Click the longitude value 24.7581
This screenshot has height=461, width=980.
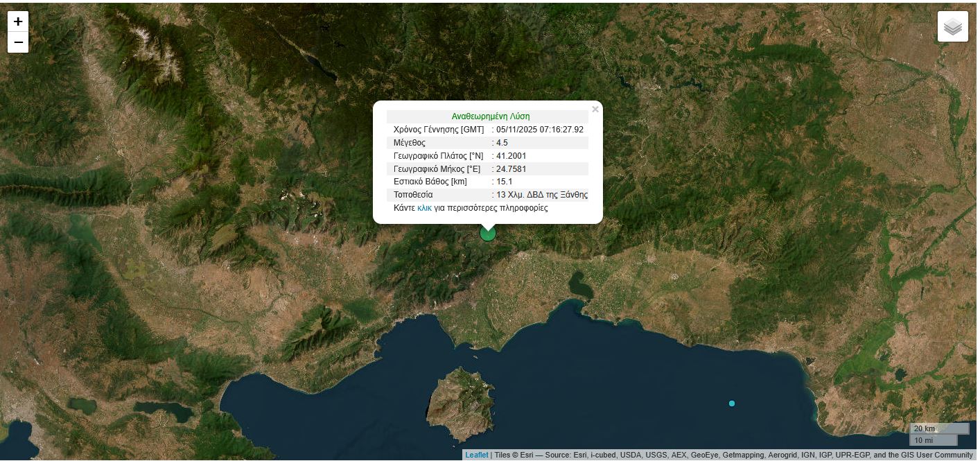click(x=511, y=169)
